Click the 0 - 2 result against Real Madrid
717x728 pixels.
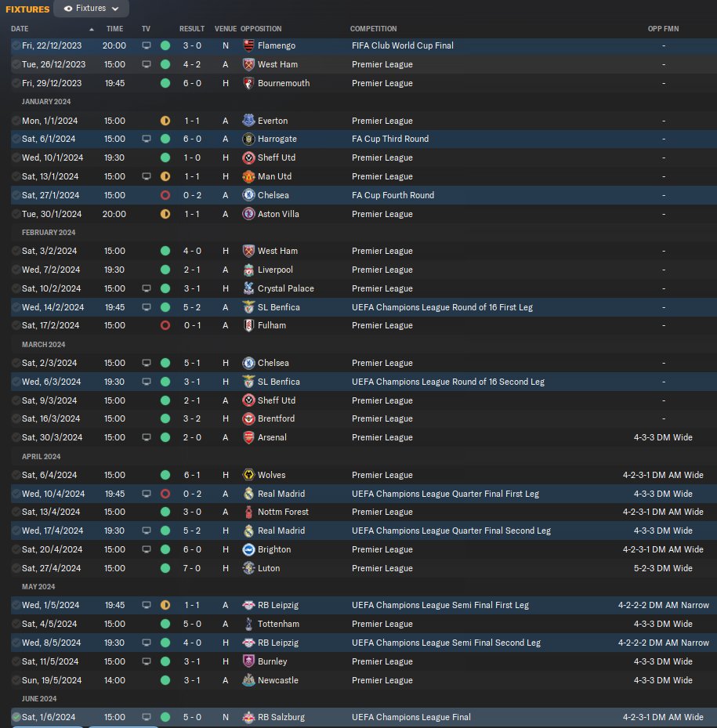pyautogui.click(x=192, y=494)
